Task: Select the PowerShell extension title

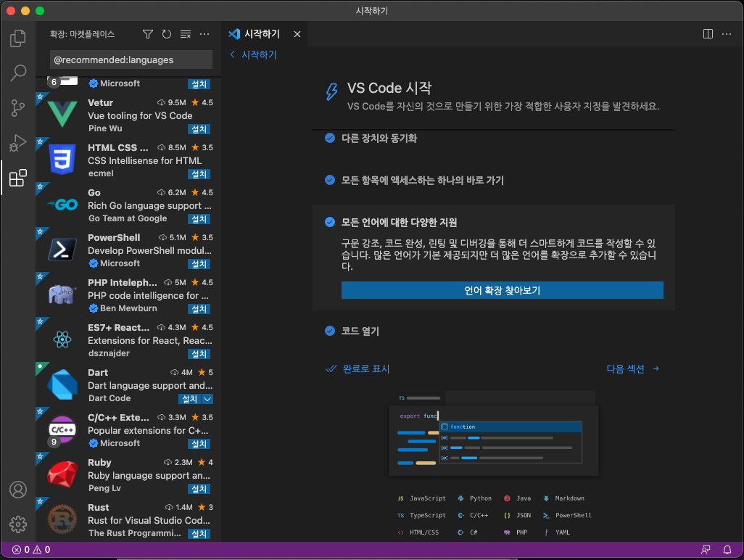Action: 114,238
